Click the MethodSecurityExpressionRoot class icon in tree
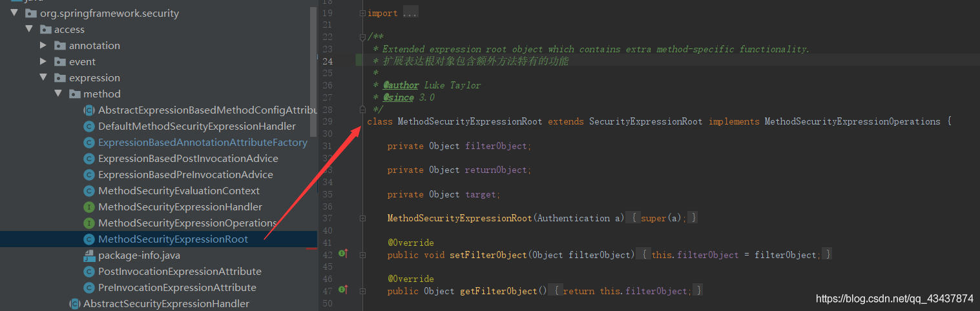 89,239
